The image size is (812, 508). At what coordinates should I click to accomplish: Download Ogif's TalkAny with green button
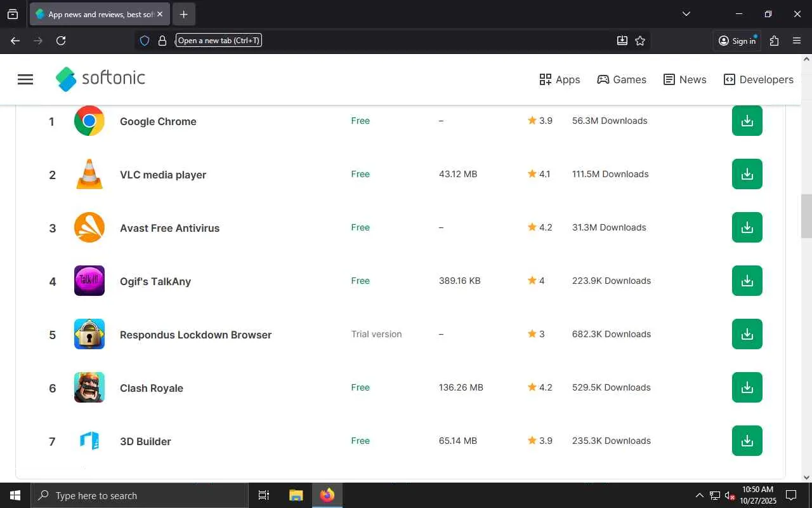[747, 281]
